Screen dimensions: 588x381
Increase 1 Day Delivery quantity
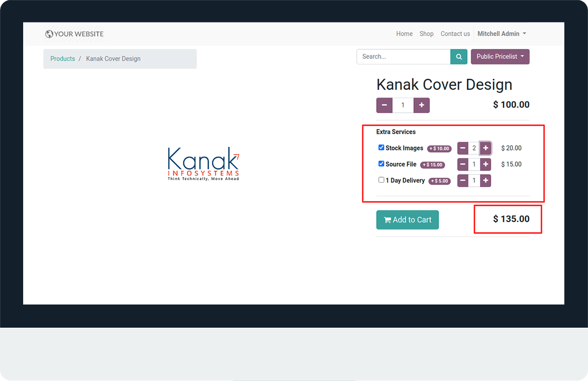(486, 181)
